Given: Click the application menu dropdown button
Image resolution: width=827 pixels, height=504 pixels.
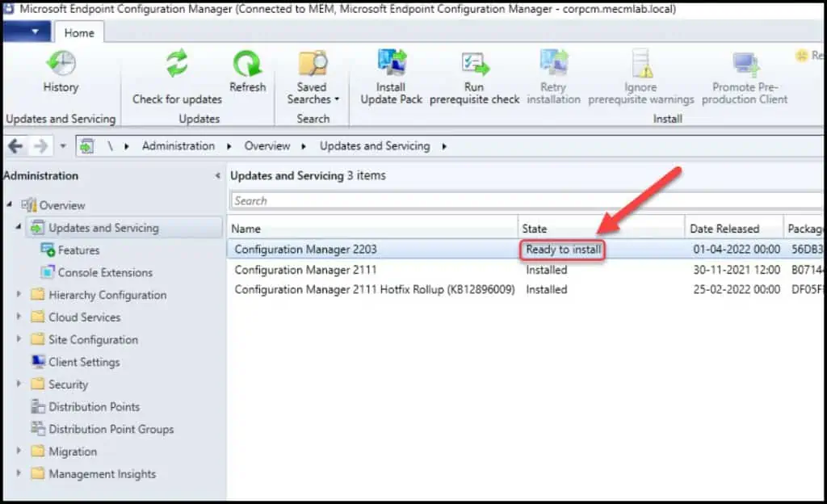Looking at the screenshot, I should (x=27, y=31).
